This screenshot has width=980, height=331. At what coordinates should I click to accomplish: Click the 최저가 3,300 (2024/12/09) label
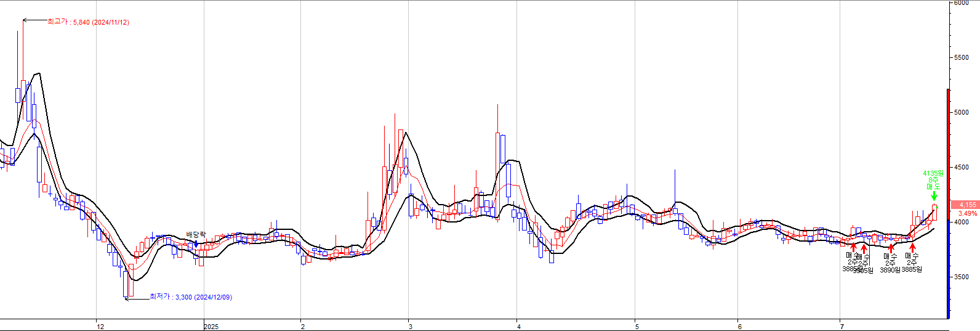(191, 297)
